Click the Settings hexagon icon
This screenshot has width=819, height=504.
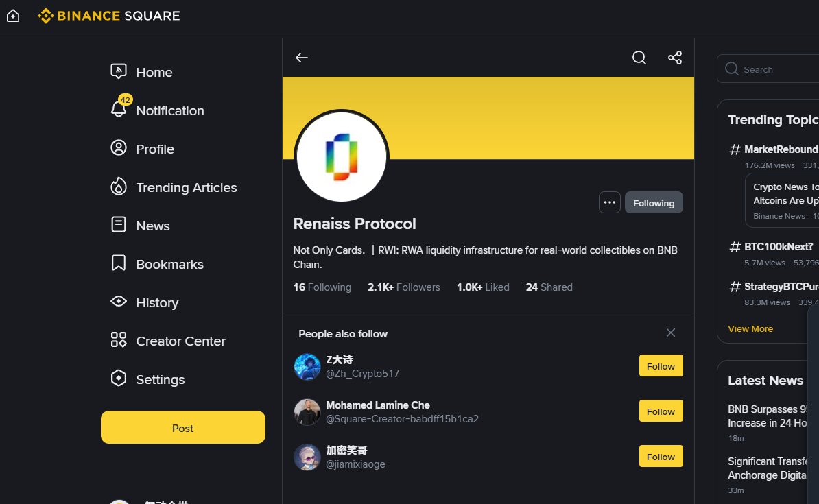[119, 378]
